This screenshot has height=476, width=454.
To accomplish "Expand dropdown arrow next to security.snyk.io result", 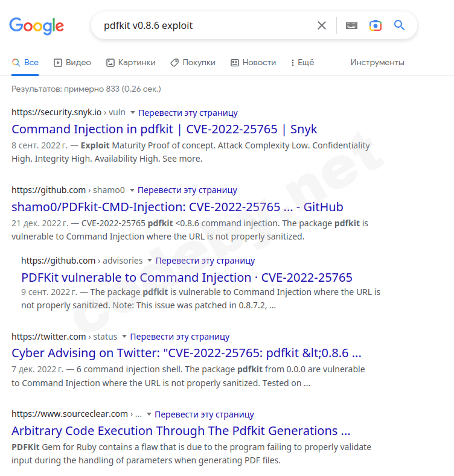I will (133, 112).
